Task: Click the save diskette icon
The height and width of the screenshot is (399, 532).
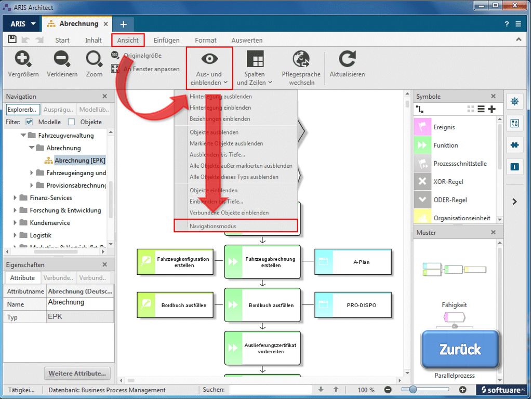Action: coord(12,39)
